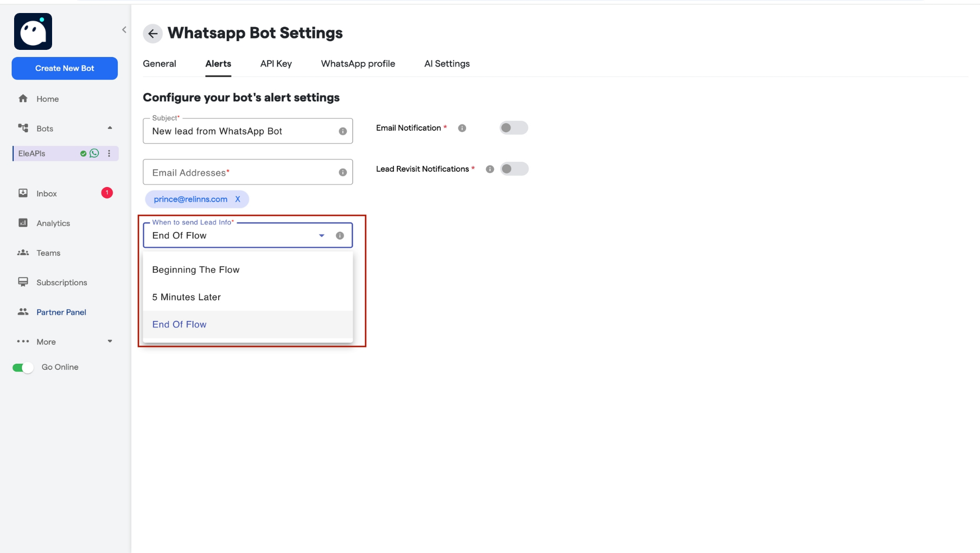Click the Subject field info icon

(343, 131)
